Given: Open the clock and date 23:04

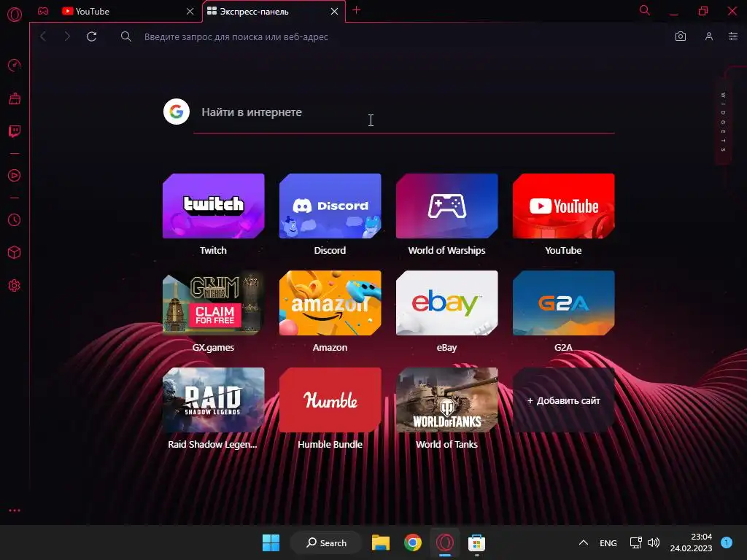Looking at the screenshot, I should click(x=691, y=542).
